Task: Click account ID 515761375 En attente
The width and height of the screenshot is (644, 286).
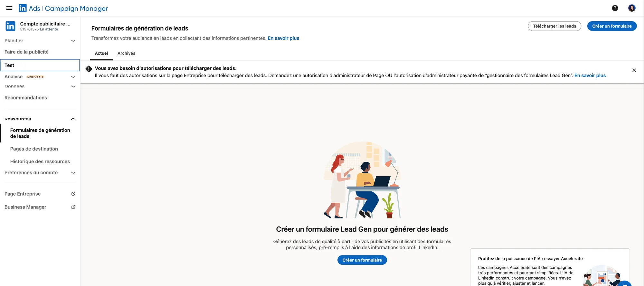Action: [39, 29]
